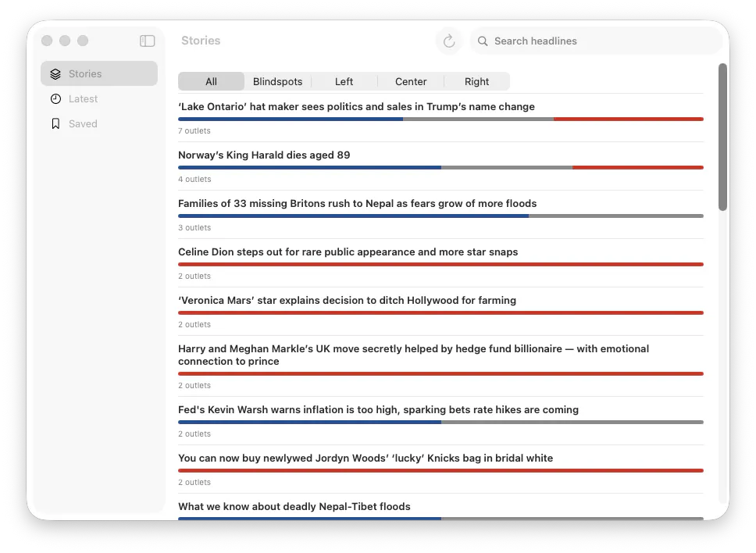The height and width of the screenshot is (553, 756).
Task: Switch to the All tab
Action: pos(211,81)
